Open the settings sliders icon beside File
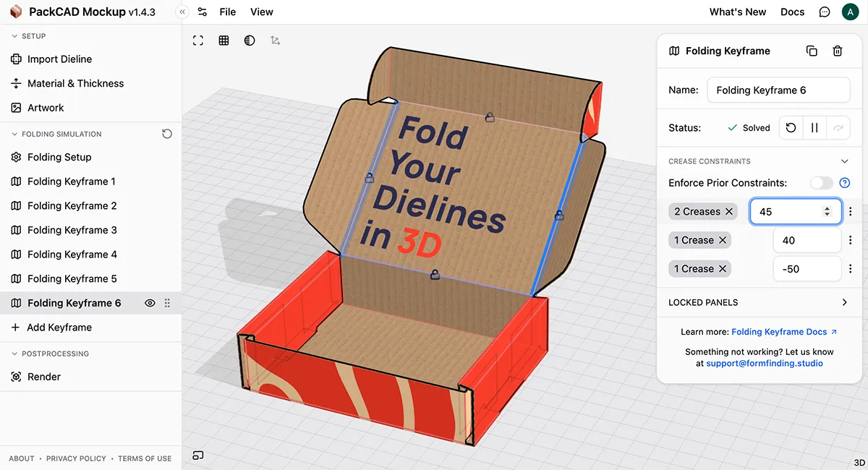The image size is (868, 470). (202, 12)
